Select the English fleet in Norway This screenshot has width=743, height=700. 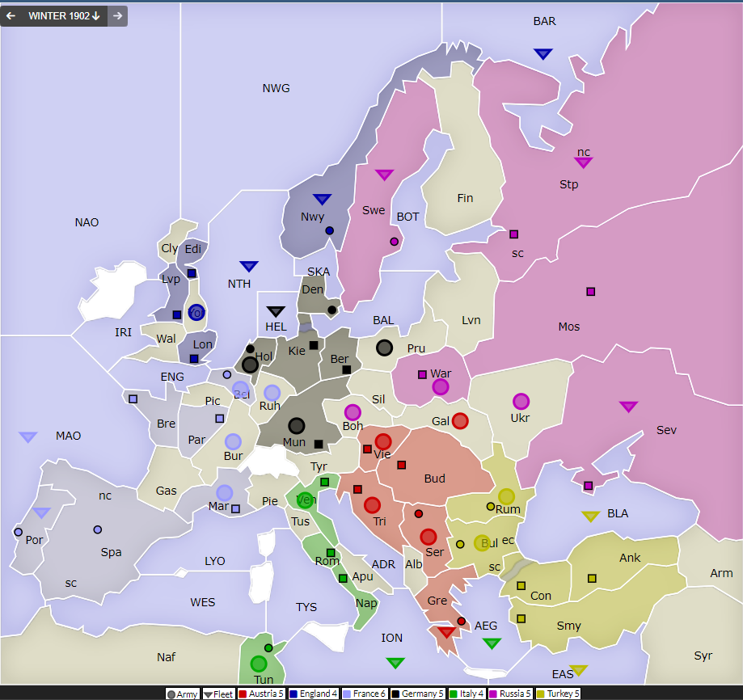click(x=323, y=200)
